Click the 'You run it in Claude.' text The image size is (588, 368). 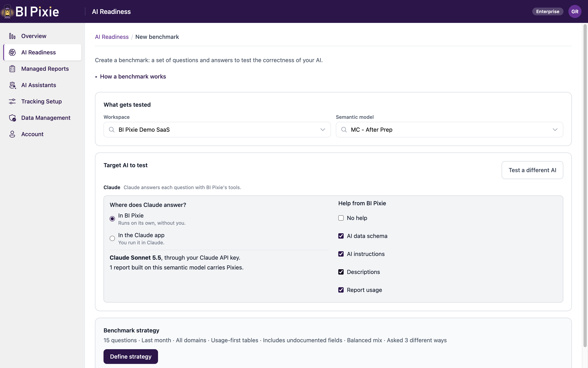[x=141, y=243]
